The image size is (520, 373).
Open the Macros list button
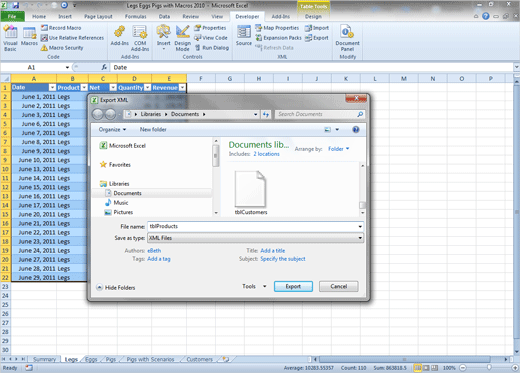[x=29, y=37]
